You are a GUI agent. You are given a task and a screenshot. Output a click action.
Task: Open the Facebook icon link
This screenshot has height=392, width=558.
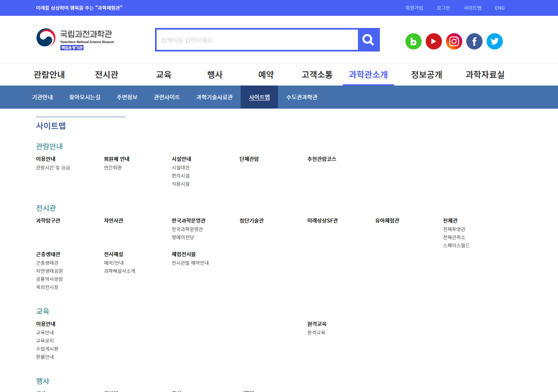click(474, 41)
